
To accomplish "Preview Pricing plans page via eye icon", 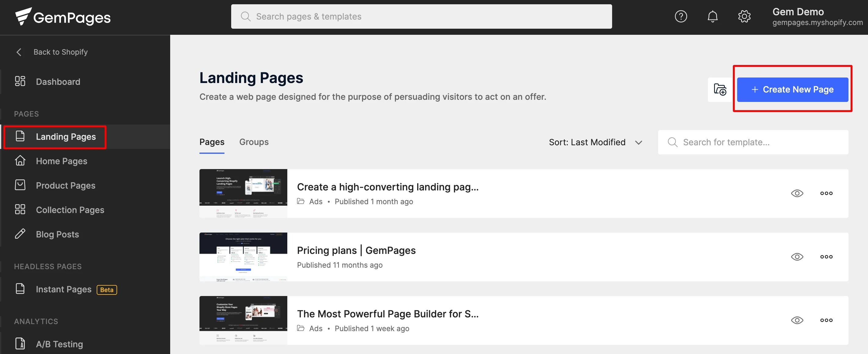I will coord(797,257).
